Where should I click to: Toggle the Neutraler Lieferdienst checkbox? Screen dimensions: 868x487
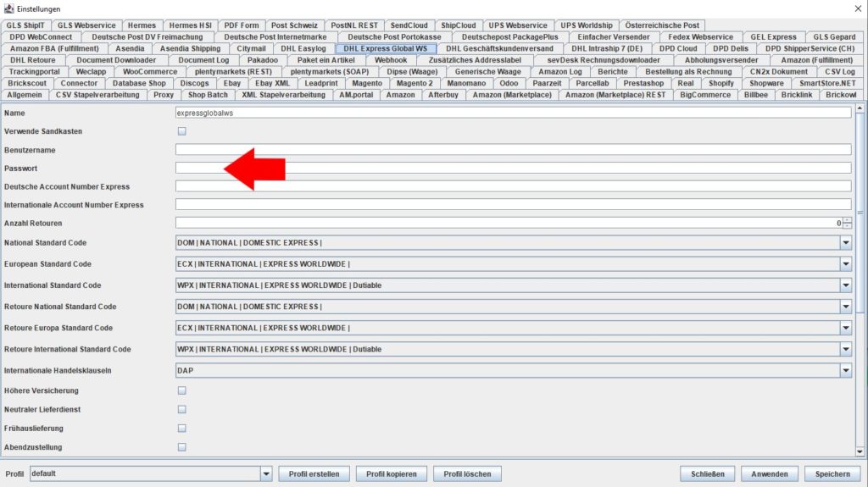coord(181,410)
